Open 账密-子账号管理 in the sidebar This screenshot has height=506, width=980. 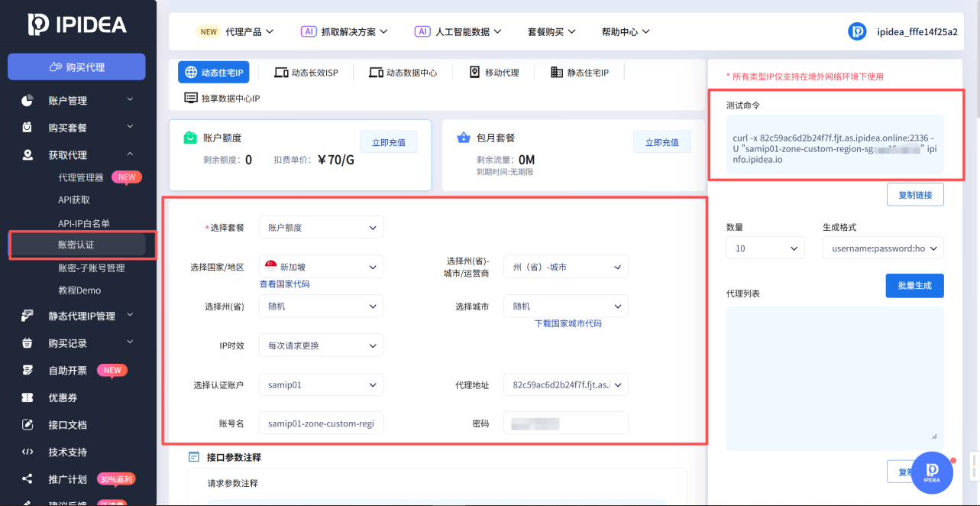point(92,268)
